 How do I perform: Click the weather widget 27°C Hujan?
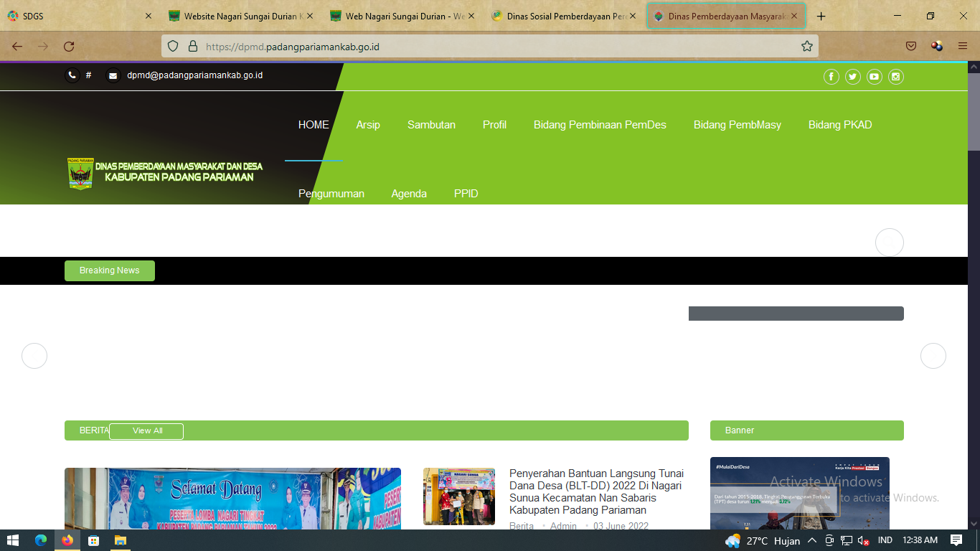point(763,541)
